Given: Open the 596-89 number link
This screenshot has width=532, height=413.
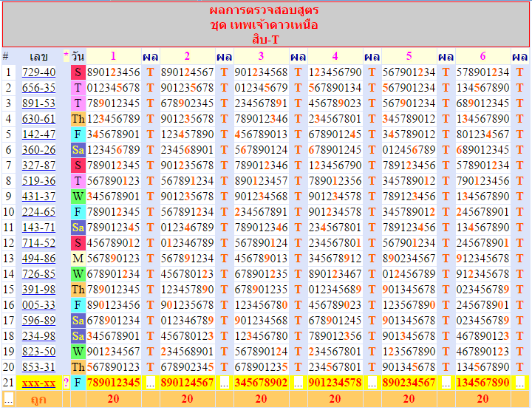Looking at the screenshot, I should pyautogui.click(x=38, y=321).
